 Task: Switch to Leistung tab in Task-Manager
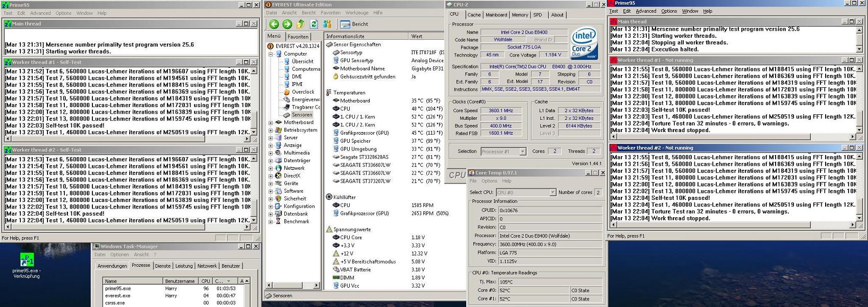coord(184,266)
